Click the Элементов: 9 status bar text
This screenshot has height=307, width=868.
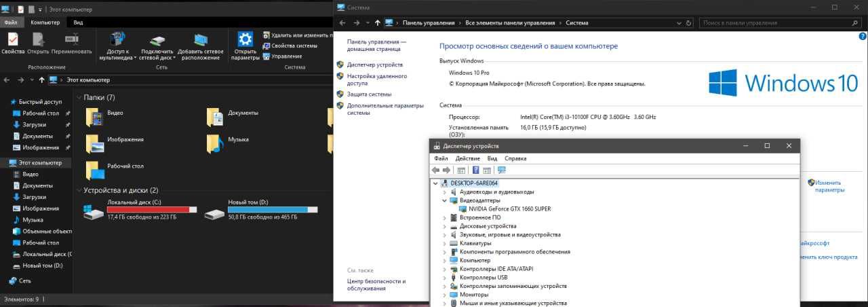22,299
